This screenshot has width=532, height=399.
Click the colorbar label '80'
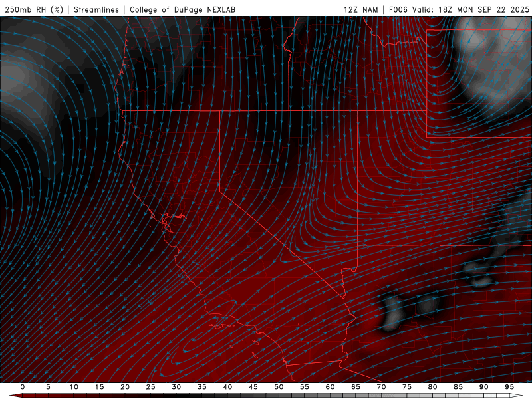[432, 387]
